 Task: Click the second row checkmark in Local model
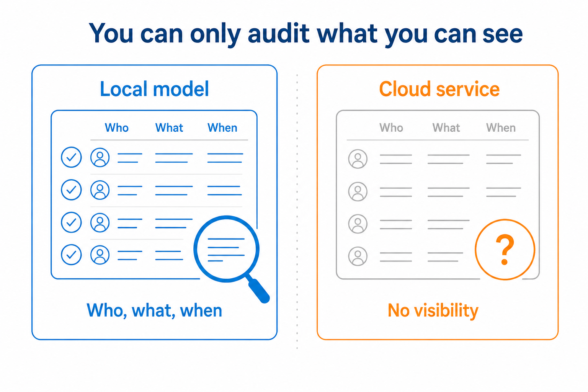[x=72, y=190]
